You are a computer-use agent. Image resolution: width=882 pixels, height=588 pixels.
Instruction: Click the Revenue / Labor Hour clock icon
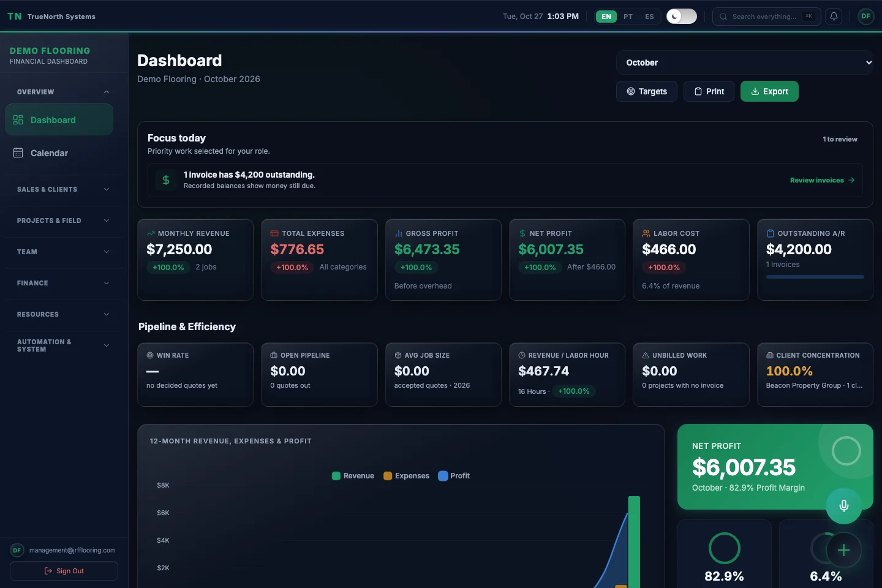(x=522, y=355)
